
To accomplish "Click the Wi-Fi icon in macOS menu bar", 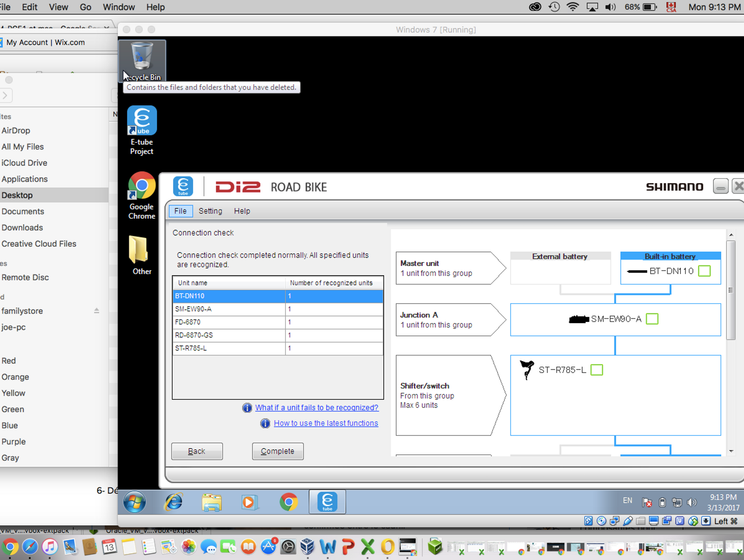I will coord(573,7).
